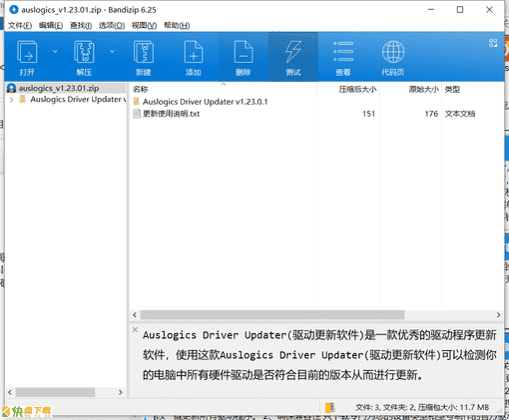Open the 选项(O) menu
Viewport: 509px width, 420px height.
pos(112,26)
